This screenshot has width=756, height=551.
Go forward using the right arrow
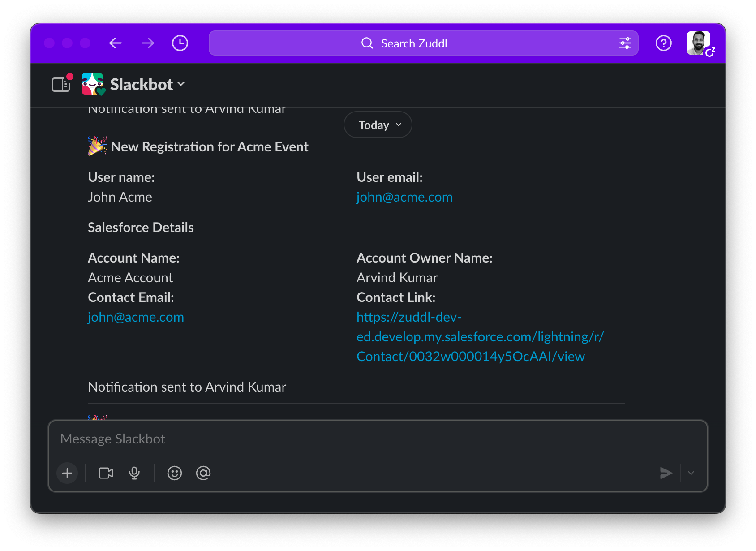click(x=147, y=43)
